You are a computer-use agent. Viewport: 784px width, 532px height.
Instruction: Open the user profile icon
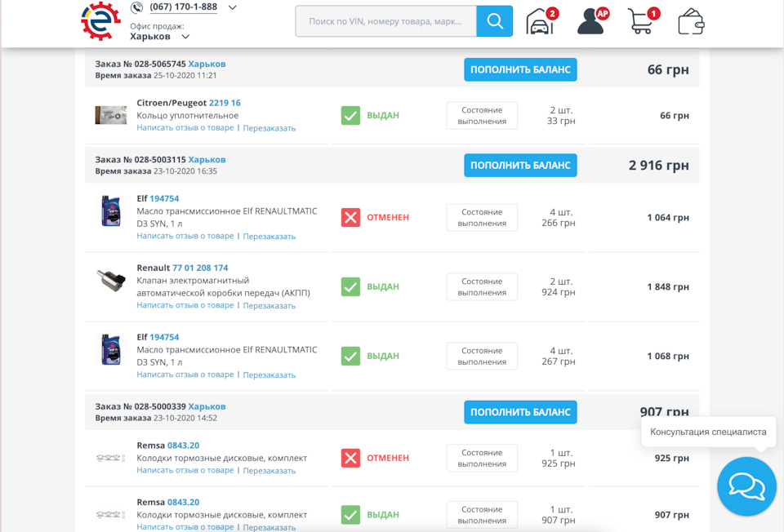(x=593, y=21)
